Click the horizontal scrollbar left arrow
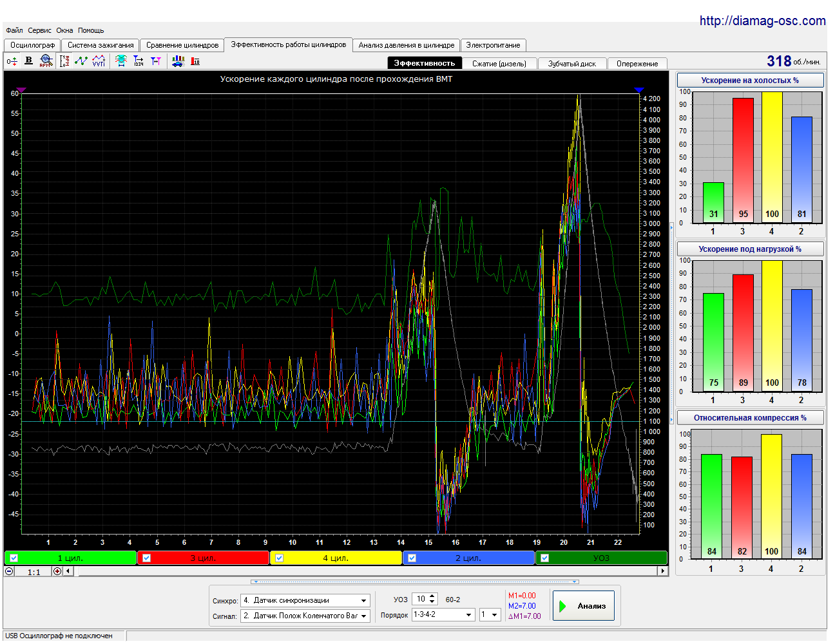Image resolution: width=835 pixels, height=644 pixels. (69, 571)
